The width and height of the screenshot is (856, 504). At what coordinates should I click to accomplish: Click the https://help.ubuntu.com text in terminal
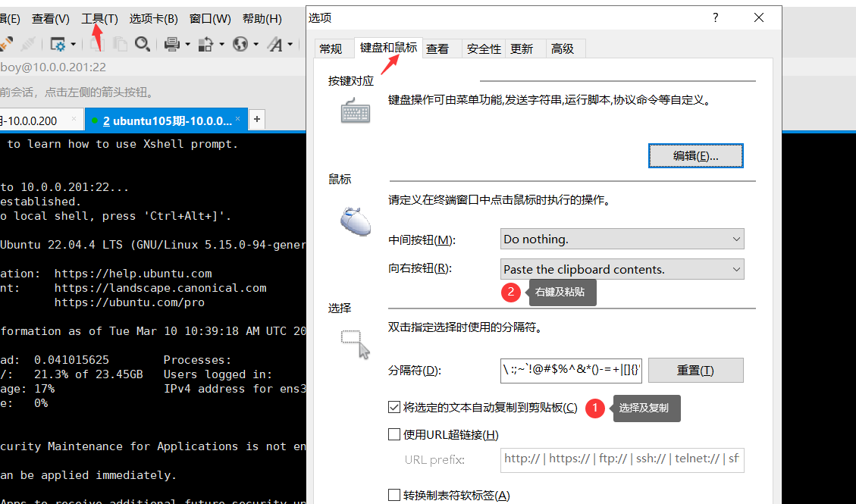coord(133,274)
